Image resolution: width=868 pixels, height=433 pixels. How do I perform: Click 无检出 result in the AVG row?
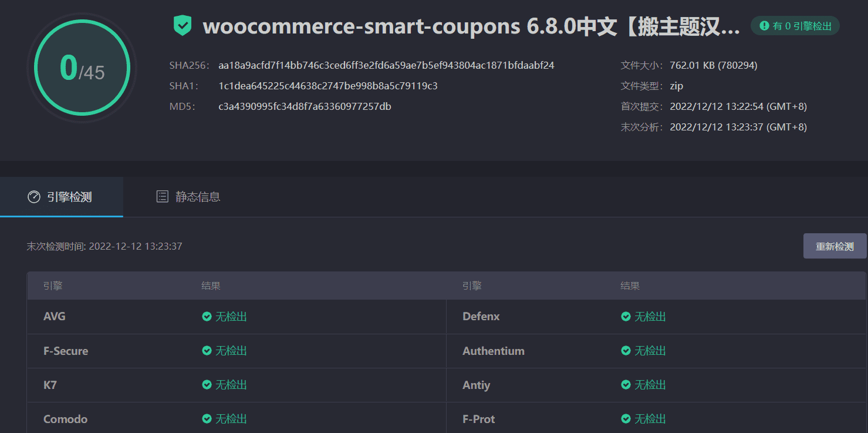(231, 317)
